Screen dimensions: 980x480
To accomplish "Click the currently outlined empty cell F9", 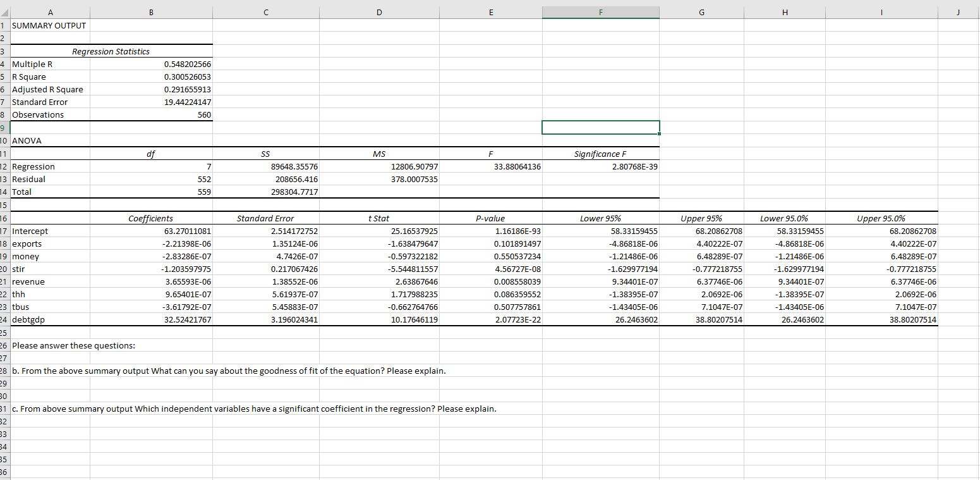I will click(x=600, y=127).
